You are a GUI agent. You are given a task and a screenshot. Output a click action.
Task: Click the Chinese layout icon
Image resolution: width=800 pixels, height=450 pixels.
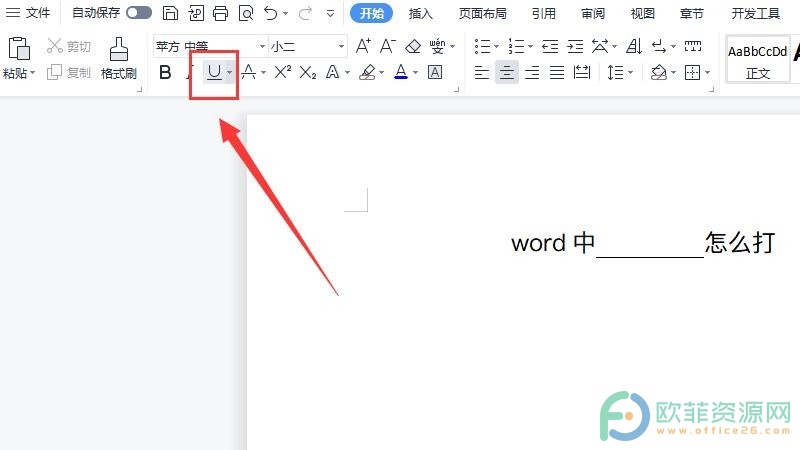point(600,46)
